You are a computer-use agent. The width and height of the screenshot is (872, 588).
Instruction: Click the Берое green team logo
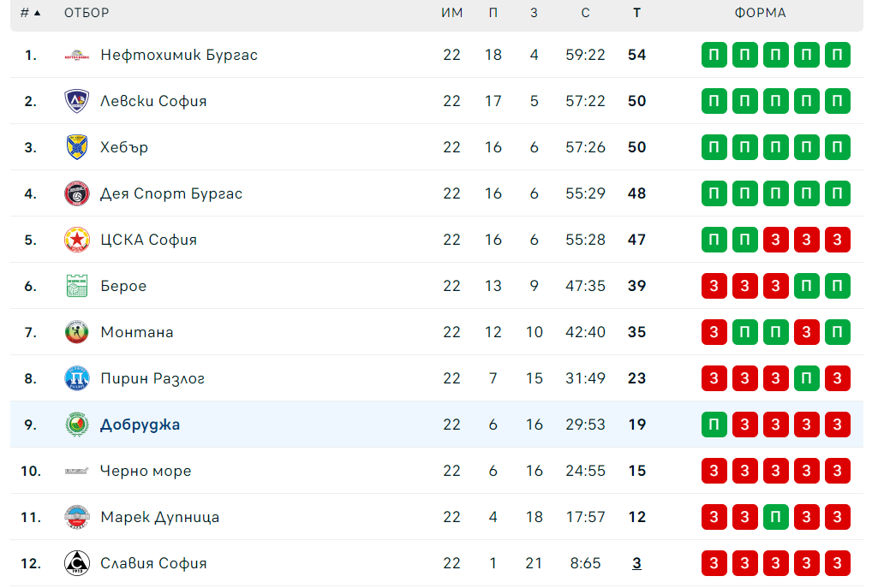coord(77,286)
